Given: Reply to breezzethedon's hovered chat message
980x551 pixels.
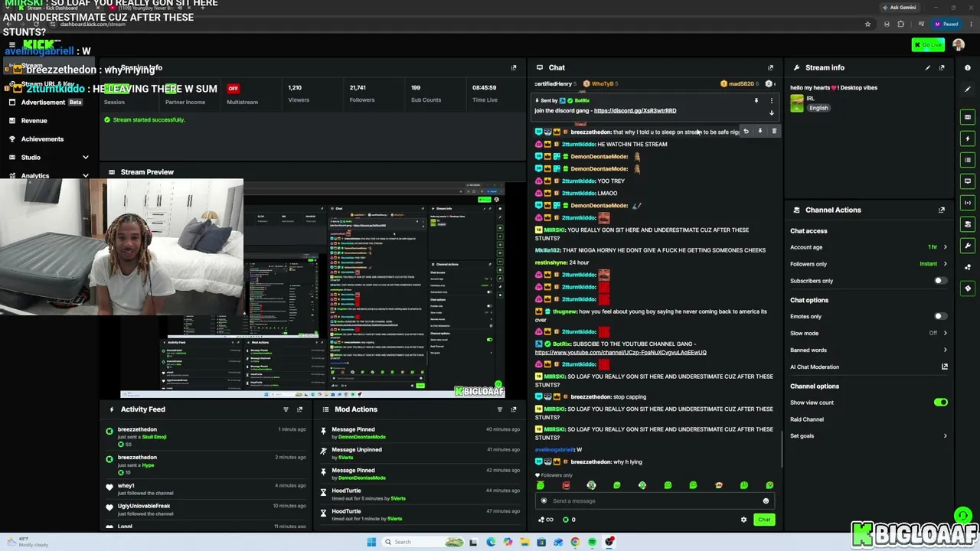Looking at the screenshot, I should click(746, 132).
